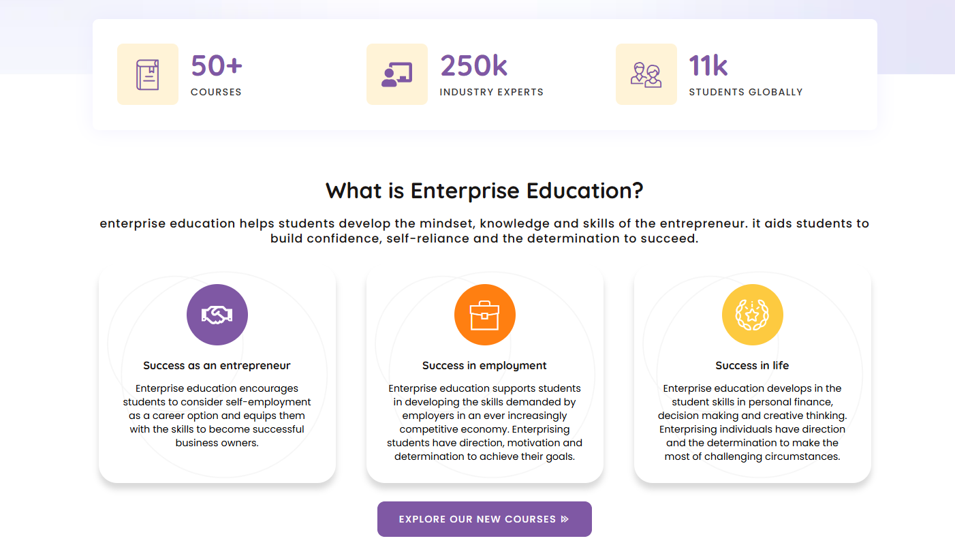Image resolution: width=955 pixels, height=560 pixels.
Task: Click the What is Enterprise Education heading
Action: [x=484, y=191]
